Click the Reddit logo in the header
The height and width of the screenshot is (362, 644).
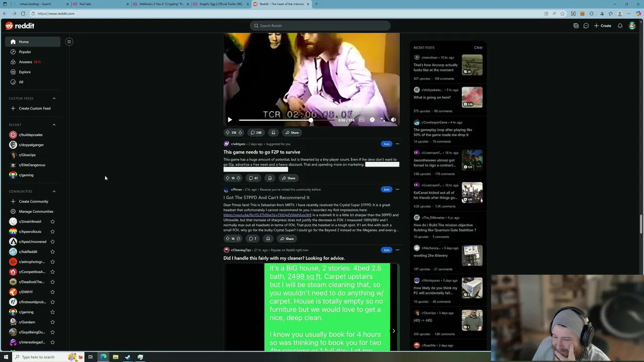(x=20, y=26)
